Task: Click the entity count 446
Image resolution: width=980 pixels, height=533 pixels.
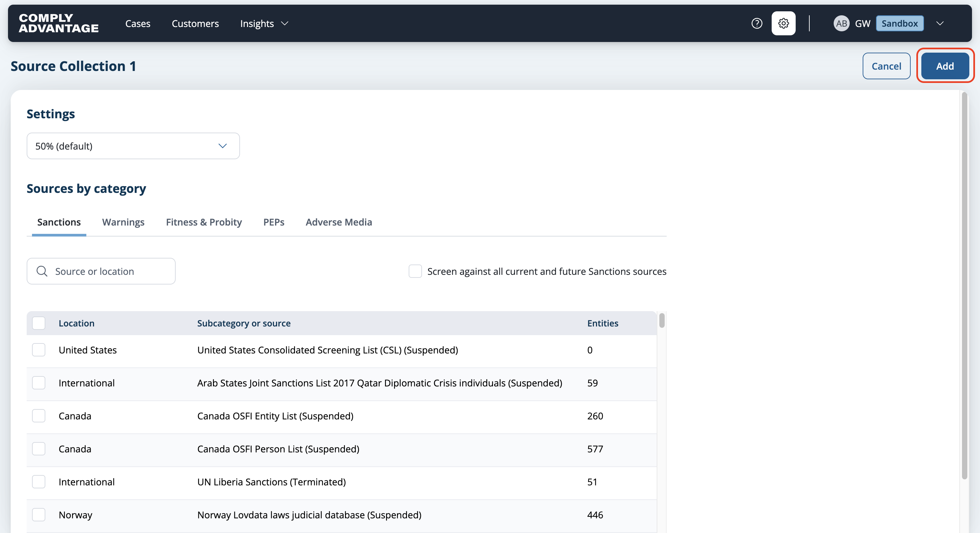Action: (595, 515)
